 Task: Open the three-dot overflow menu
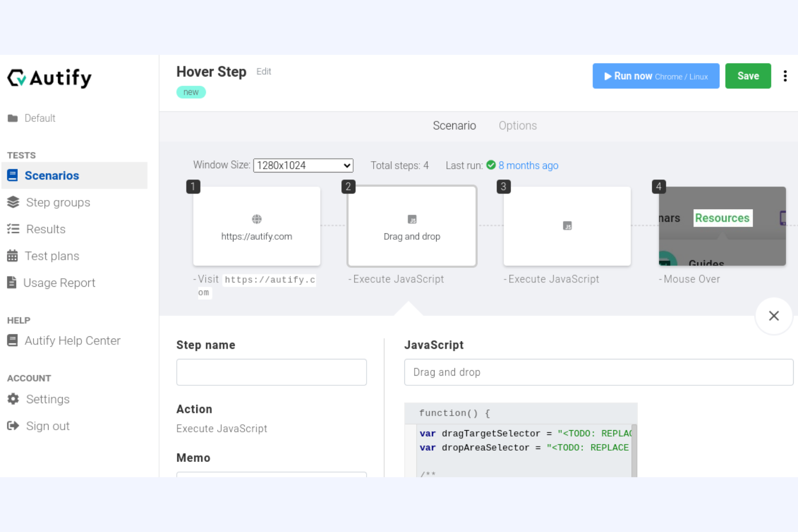pyautogui.click(x=785, y=76)
